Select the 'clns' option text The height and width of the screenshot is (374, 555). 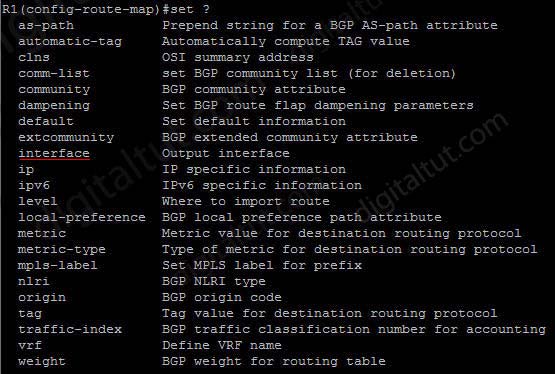(34, 57)
